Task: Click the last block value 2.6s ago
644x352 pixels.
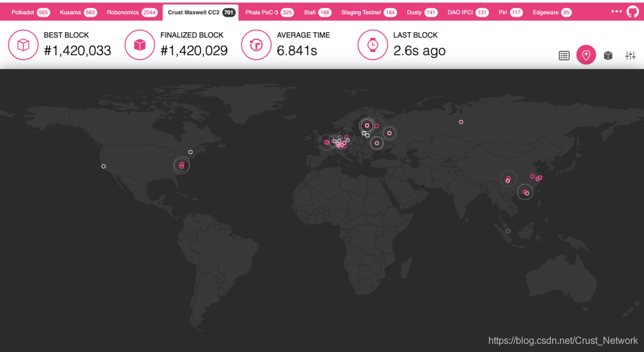Action: [x=419, y=51]
